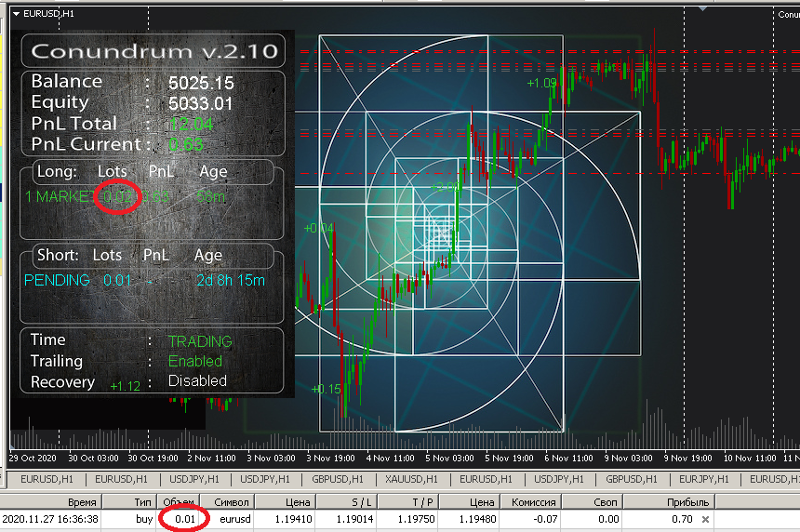Click the take profit value 1.19750

[416, 519]
